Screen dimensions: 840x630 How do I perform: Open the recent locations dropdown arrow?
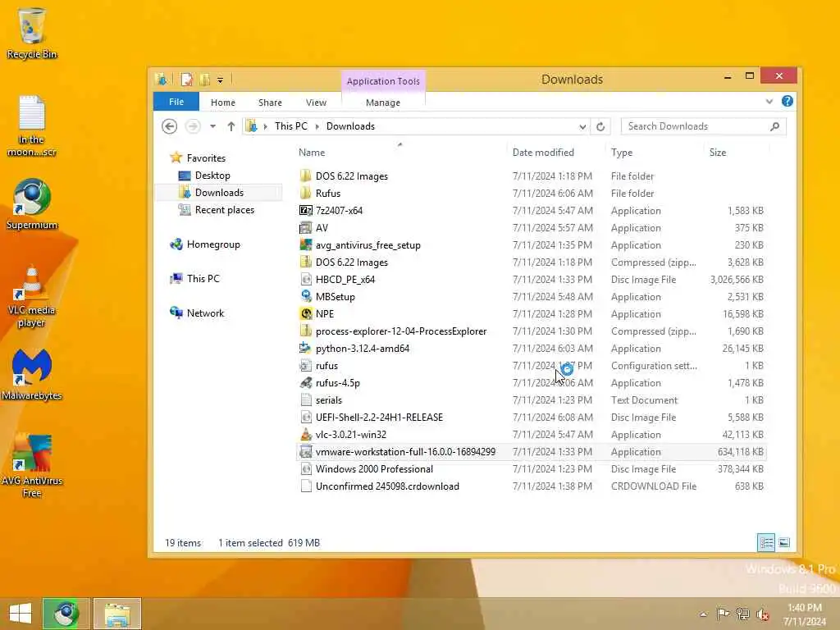[212, 126]
